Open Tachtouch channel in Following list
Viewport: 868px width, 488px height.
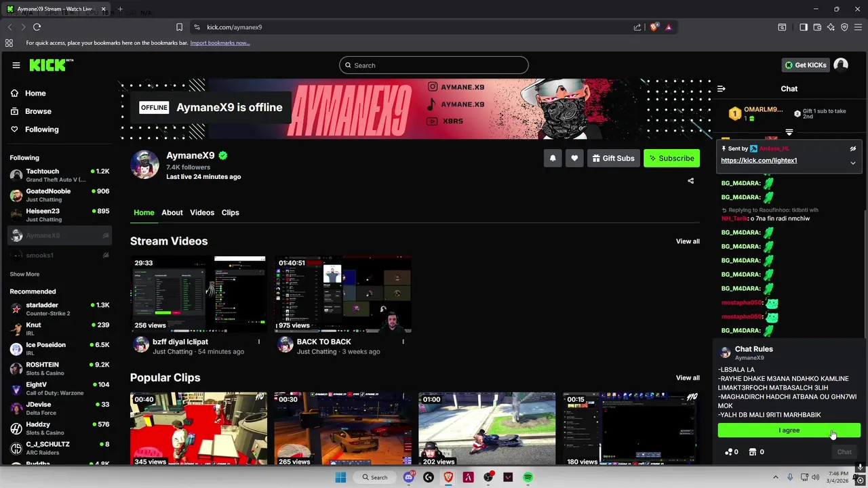pos(60,175)
